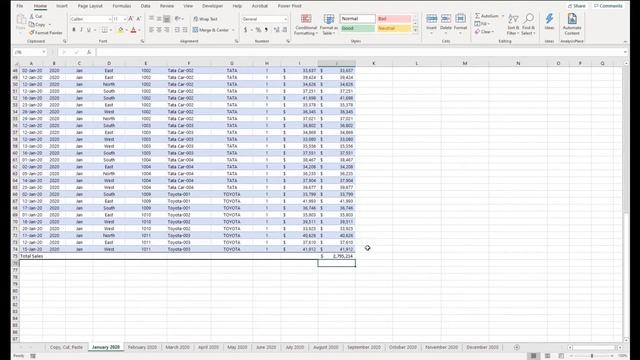Click the Increase Decimal icon
The width and height of the screenshot is (640, 360).
[276, 30]
